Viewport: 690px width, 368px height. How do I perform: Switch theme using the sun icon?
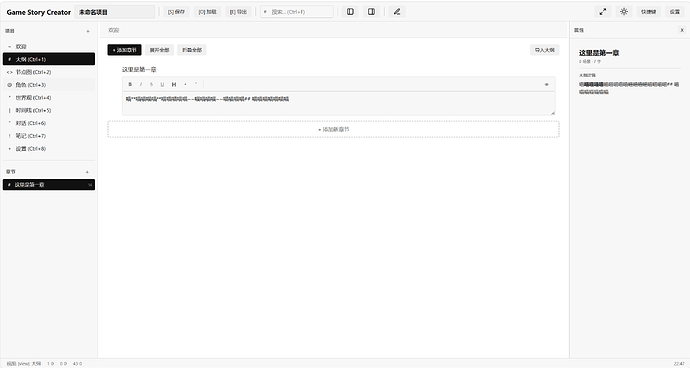(624, 12)
